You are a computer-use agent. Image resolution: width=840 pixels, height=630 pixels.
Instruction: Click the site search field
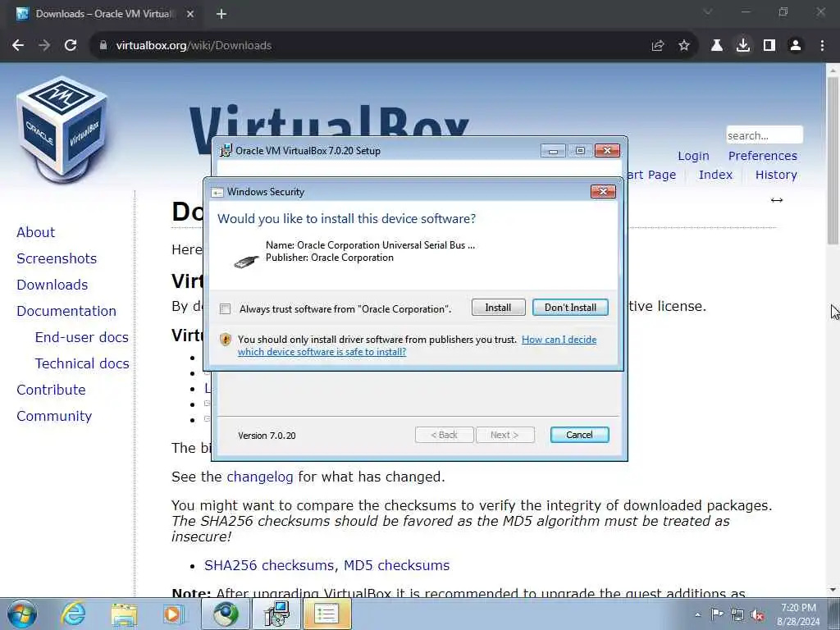click(x=764, y=135)
